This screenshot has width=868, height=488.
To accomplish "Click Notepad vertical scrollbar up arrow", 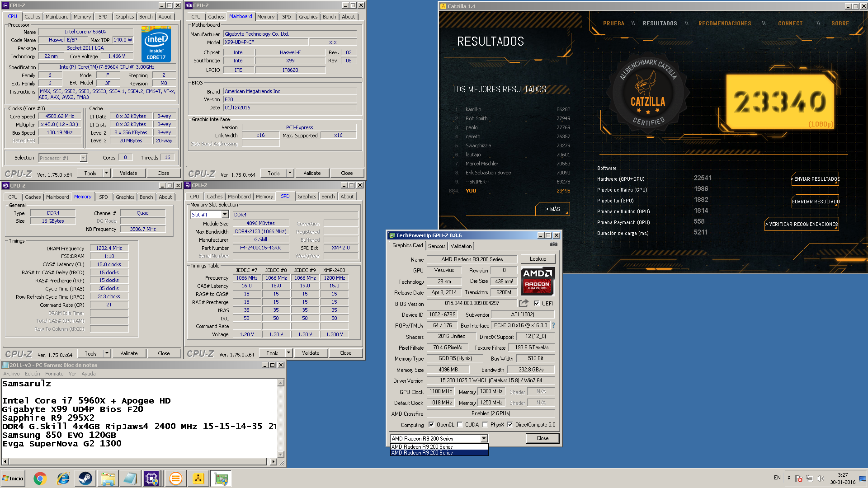I will (281, 383).
